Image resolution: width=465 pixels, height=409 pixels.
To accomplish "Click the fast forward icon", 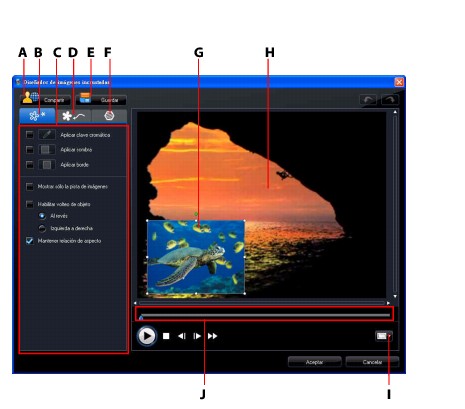I will pyautogui.click(x=213, y=336).
